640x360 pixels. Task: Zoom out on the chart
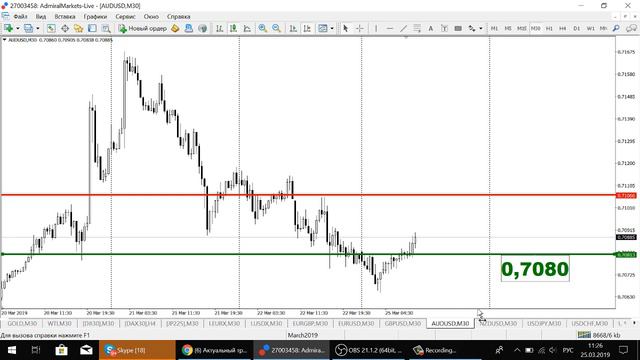(276, 28)
